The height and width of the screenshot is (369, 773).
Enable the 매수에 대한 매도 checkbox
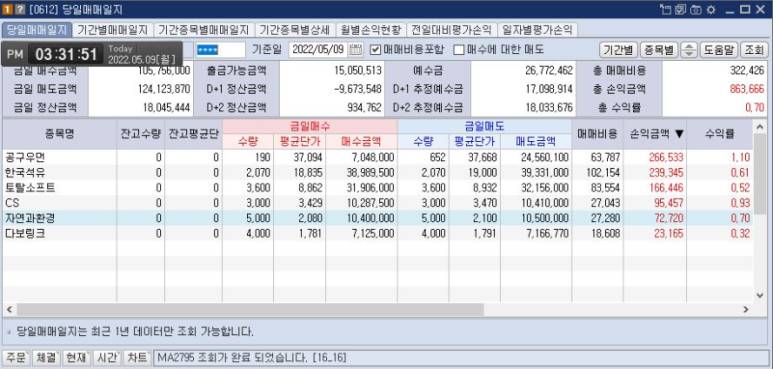click(459, 50)
